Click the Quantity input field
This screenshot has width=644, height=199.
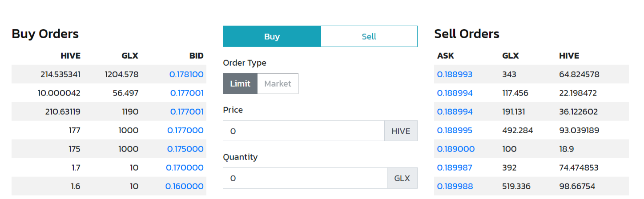pos(305,178)
